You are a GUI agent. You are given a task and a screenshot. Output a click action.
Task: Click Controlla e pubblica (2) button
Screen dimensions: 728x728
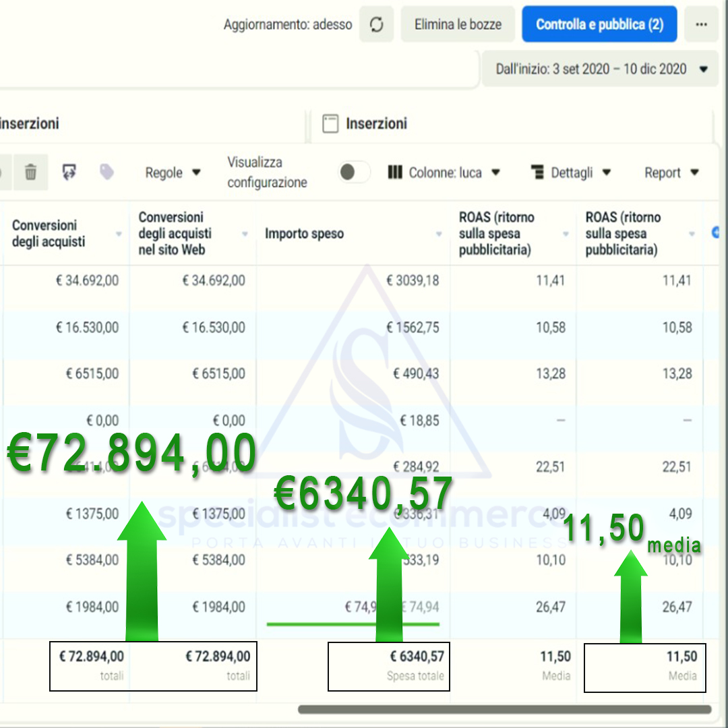pos(599,25)
